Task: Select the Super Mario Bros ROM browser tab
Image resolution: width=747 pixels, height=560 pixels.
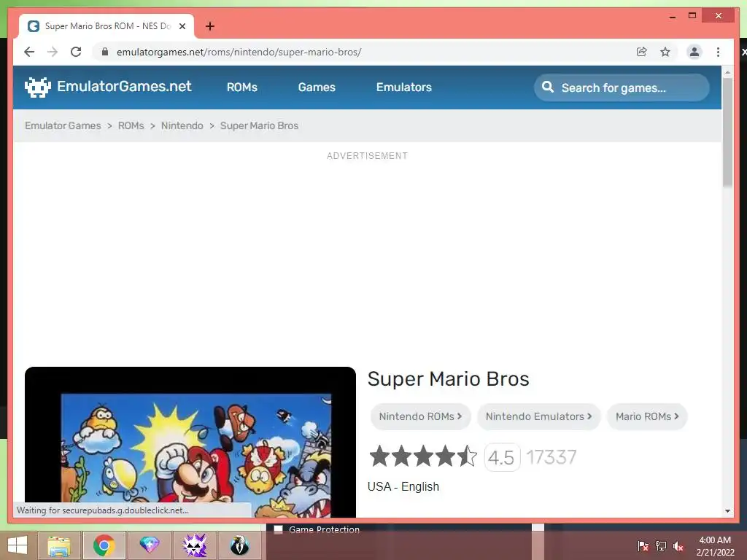Action: pos(107,26)
